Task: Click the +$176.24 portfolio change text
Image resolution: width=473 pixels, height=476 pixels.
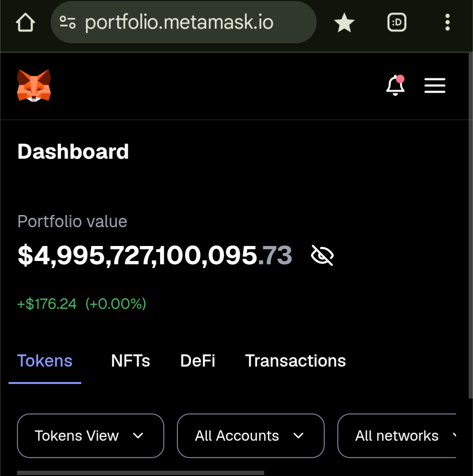Action: (47, 304)
